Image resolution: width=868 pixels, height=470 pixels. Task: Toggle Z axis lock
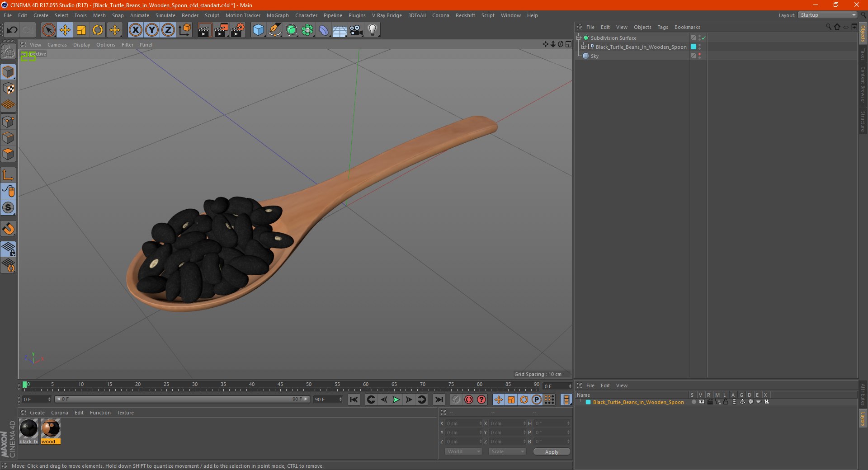click(168, 30)
